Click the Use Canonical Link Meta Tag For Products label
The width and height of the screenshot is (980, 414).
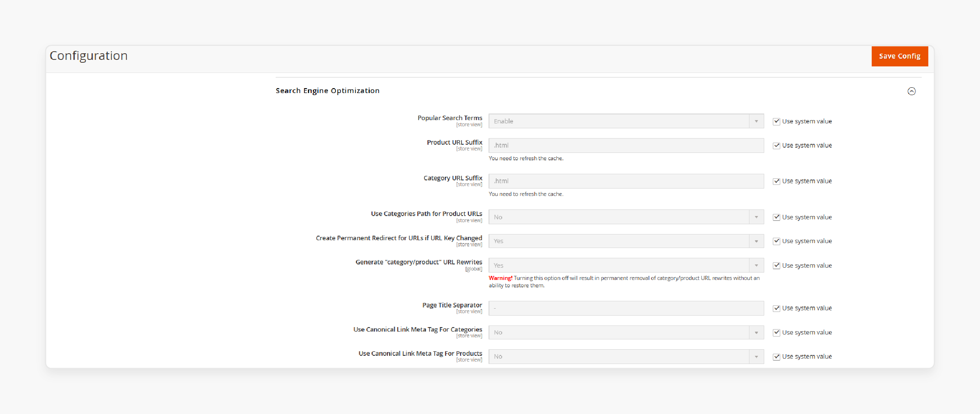tap(420, 353)
